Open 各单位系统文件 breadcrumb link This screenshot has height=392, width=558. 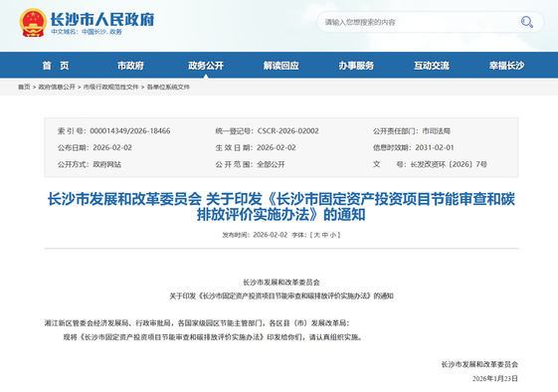click(x=168, y=87)
